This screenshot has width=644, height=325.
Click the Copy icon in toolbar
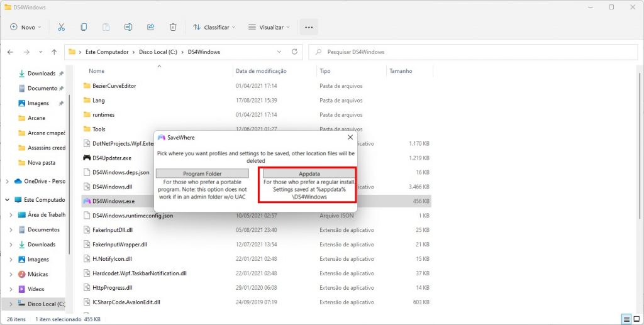click(x=84, y=27)
